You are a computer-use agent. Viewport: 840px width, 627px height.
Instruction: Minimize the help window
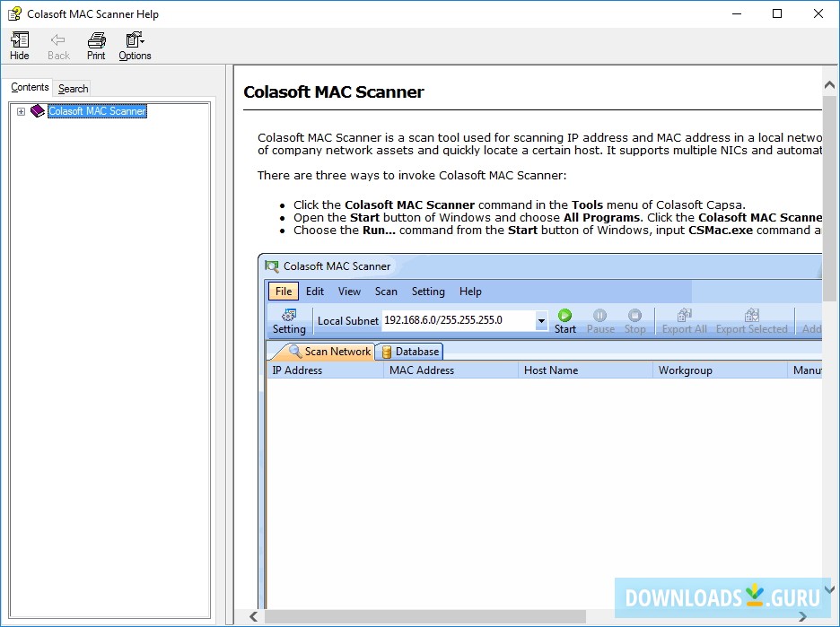(x=737, y=14)
